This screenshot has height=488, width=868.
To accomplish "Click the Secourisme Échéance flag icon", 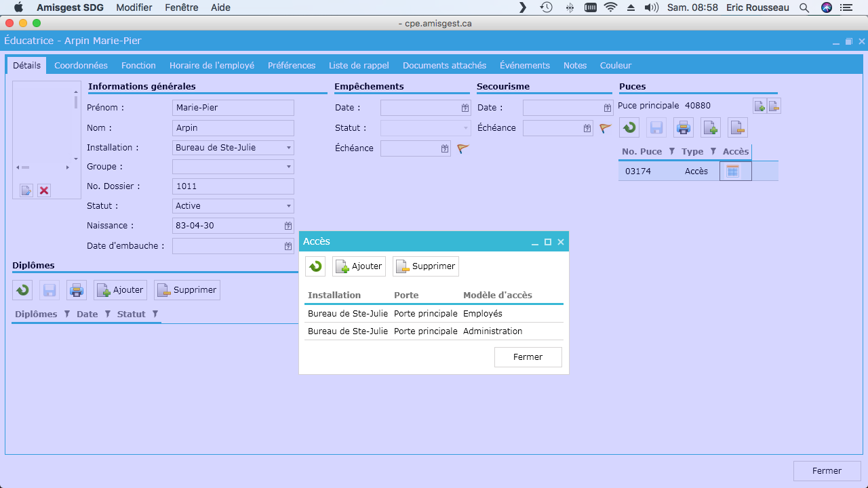I will pos(606,128).
